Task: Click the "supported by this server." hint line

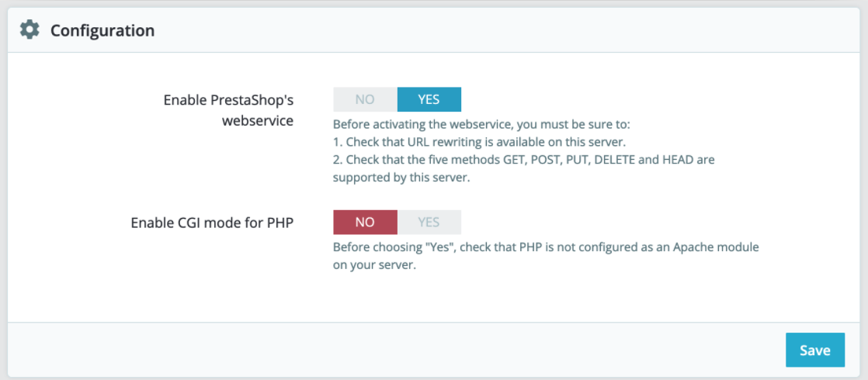Action: (401, 177)
